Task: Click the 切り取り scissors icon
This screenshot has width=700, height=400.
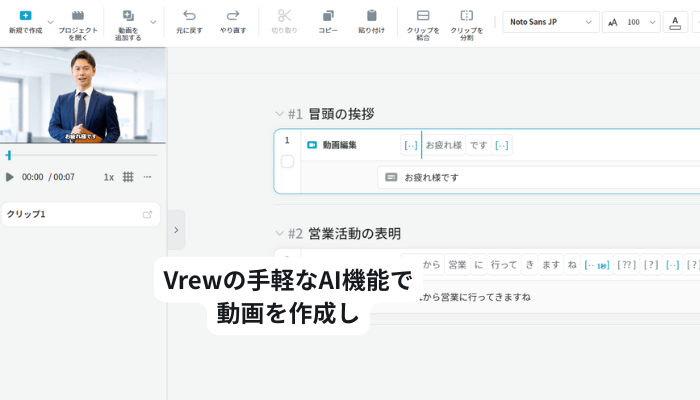Action: pos(284,16)
